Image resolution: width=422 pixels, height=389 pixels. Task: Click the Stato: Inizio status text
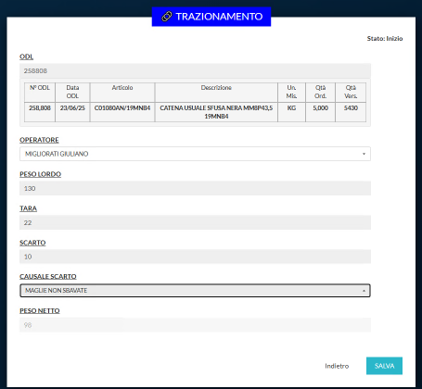[385, 39]
